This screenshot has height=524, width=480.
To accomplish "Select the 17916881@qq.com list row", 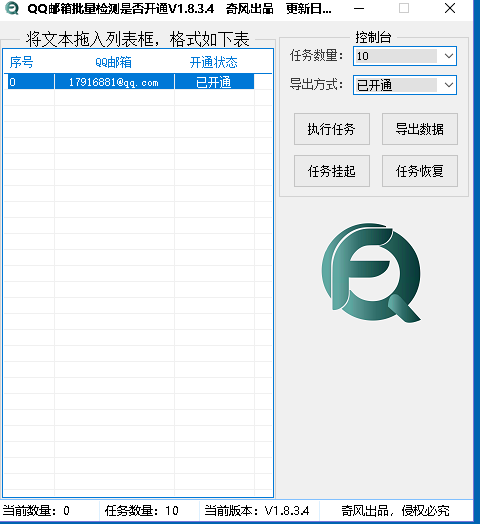I will coord(129,82).
